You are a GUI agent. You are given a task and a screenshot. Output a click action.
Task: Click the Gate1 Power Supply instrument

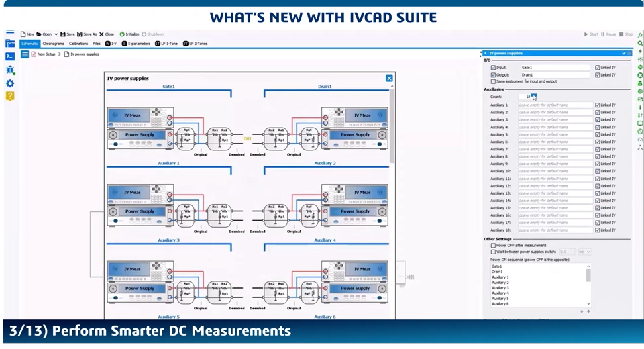pos(140,139)
